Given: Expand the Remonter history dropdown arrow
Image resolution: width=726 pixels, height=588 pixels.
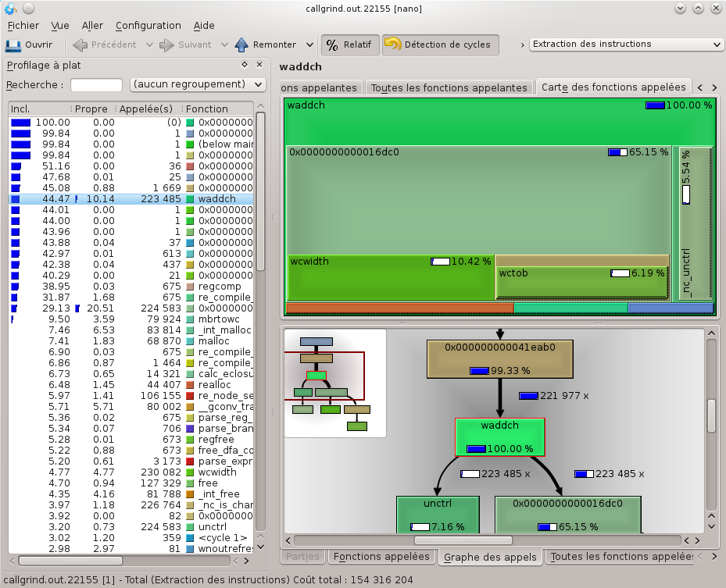Looking at the screenshot, I should (x=309, y=45).
